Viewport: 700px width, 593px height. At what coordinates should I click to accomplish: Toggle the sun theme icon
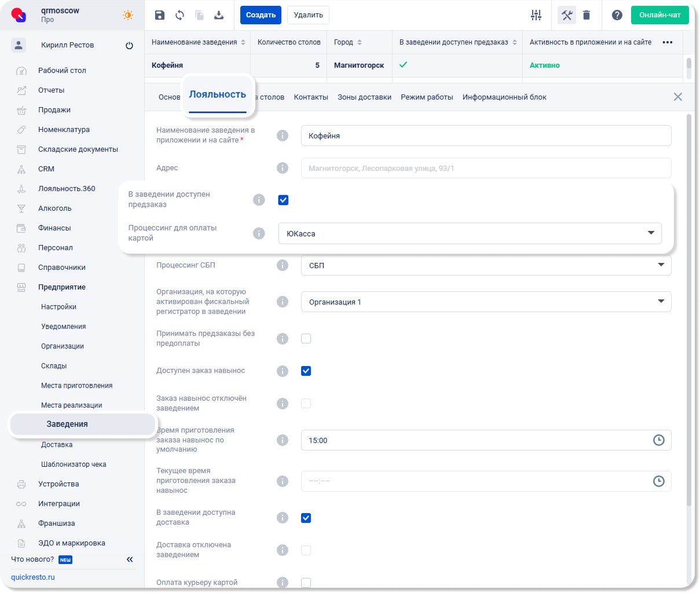128,15
